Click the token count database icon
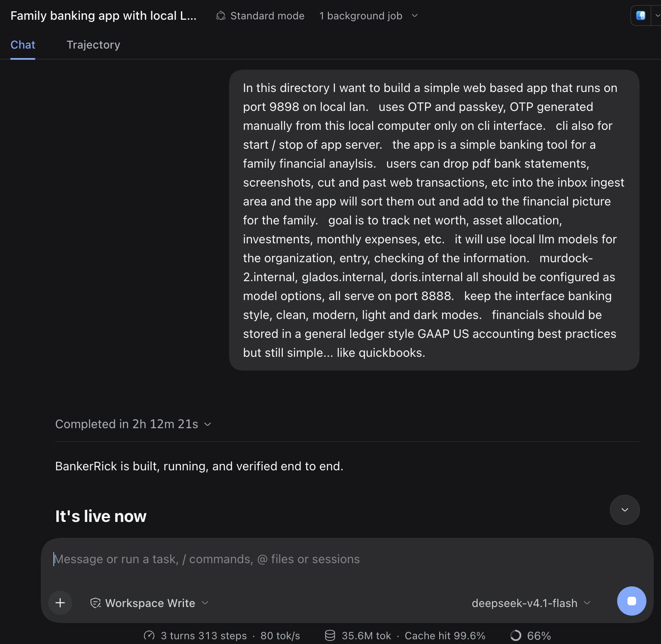661x644 pixels. 330,635
